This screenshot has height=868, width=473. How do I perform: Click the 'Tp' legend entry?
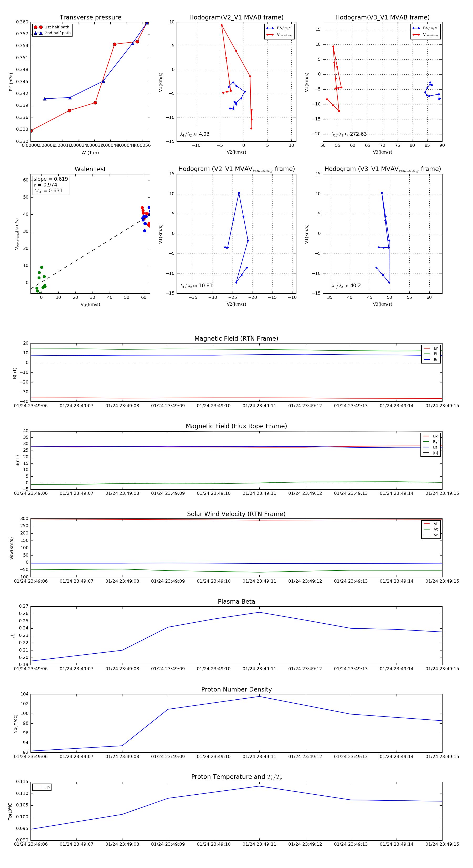[x=42, y=787]
